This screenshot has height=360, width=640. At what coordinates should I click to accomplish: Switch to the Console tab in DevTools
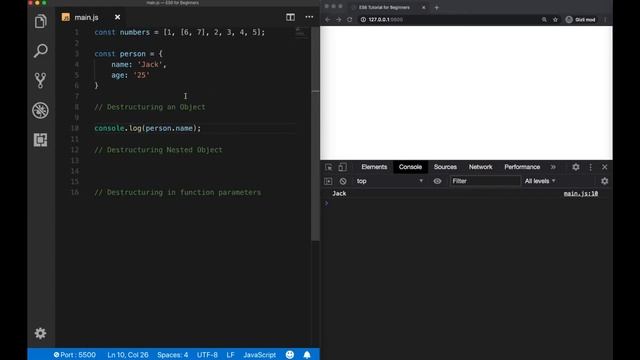pyautogui.click(x=410, y=167)
